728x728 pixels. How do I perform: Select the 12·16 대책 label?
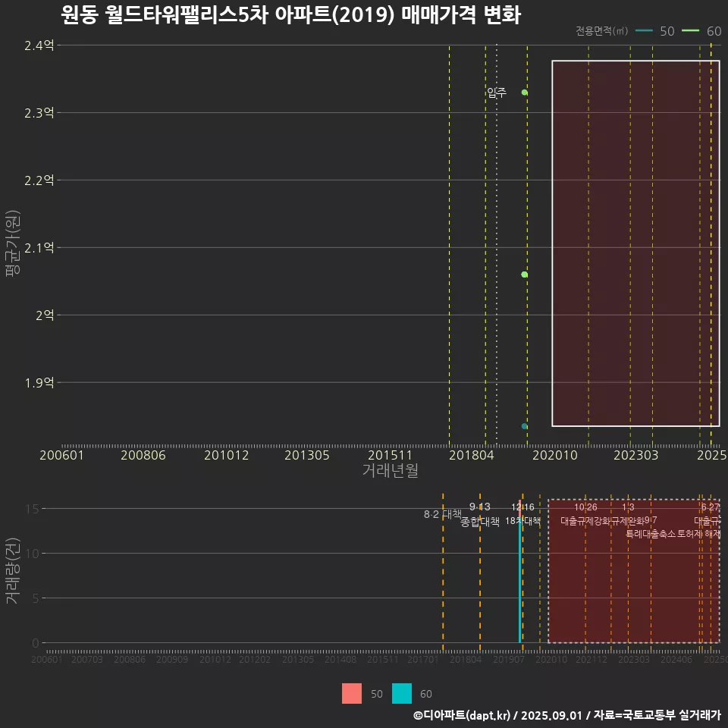pos(525,505)
